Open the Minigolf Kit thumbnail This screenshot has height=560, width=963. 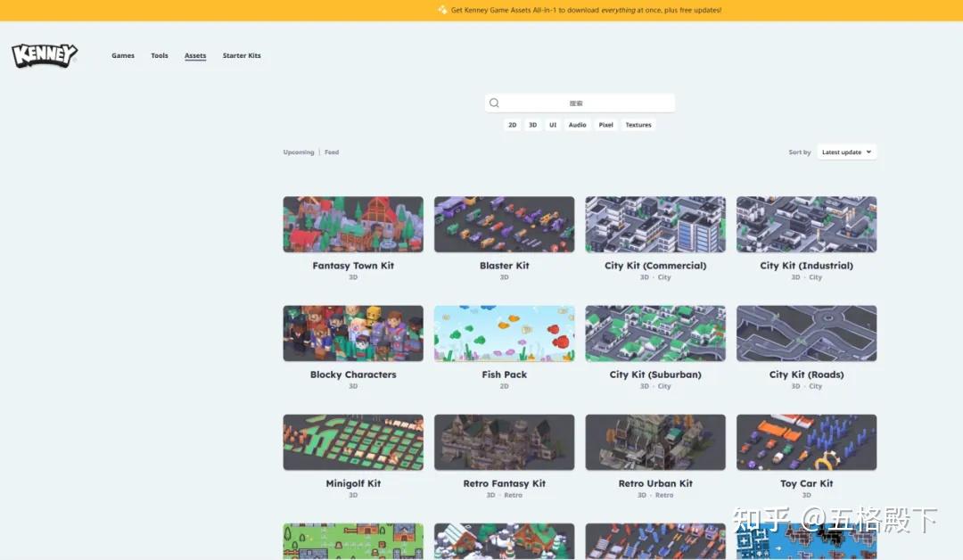coord(353,442)
